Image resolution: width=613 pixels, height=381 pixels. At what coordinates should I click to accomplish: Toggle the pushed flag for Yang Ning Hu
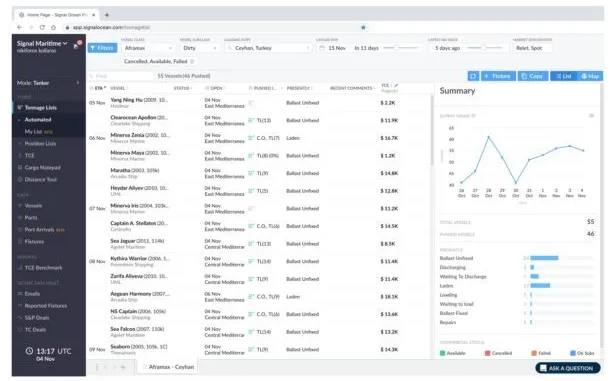point(251,103)
